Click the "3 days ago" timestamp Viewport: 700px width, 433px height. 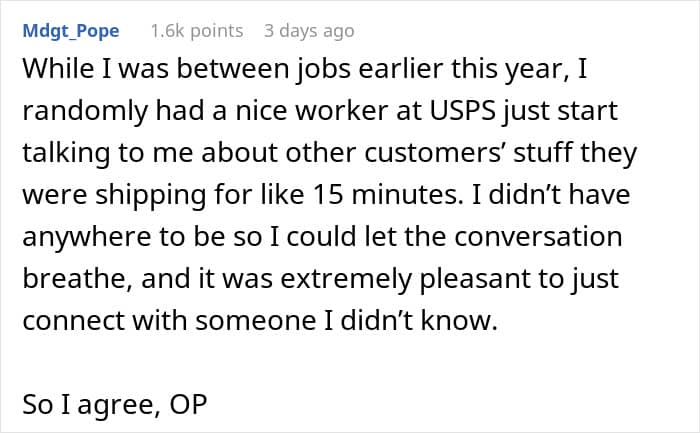[308, 31]
